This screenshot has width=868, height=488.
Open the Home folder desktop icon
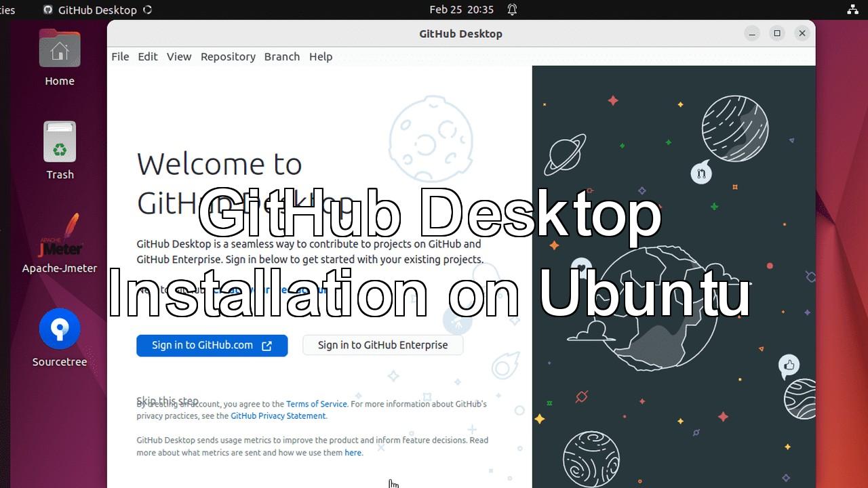[60, 58]
